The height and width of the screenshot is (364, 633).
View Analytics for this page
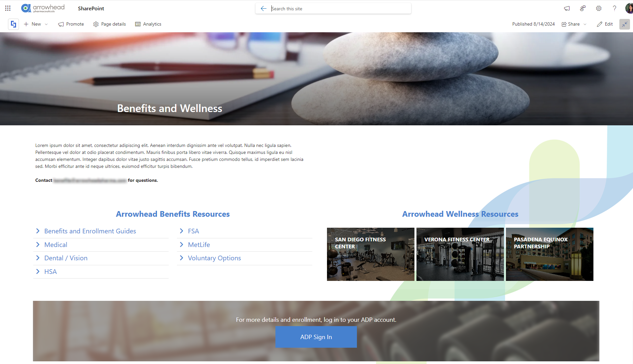tap(148, 24)
